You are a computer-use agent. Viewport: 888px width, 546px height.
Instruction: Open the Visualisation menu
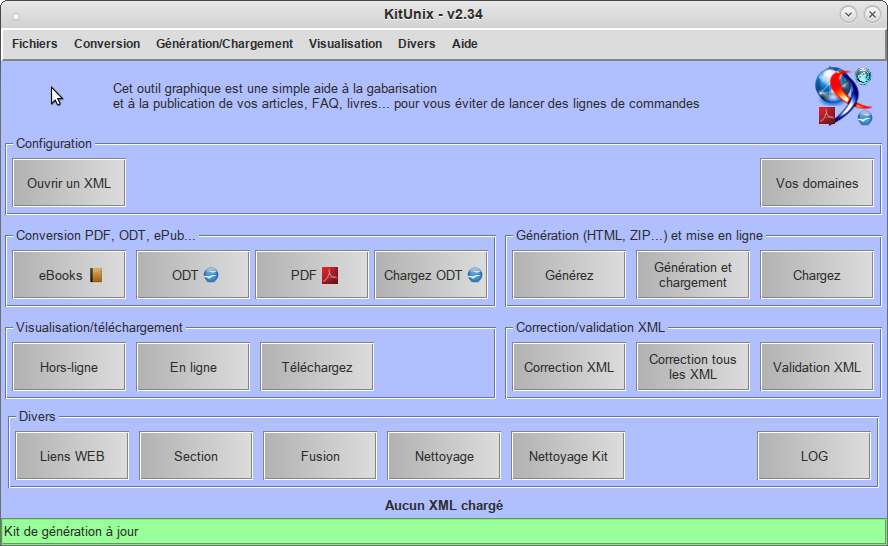pos(345,44)
